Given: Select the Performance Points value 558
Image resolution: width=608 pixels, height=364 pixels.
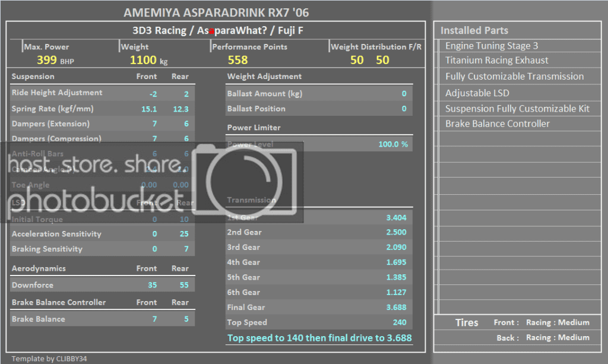Looking at the screenshot, I should (237, 60).
